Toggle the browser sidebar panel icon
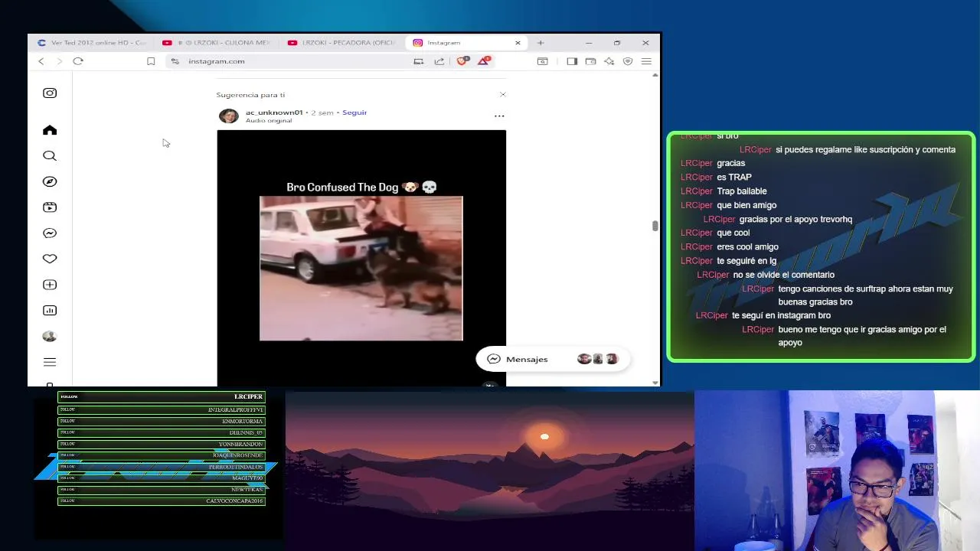 [572, 61]
